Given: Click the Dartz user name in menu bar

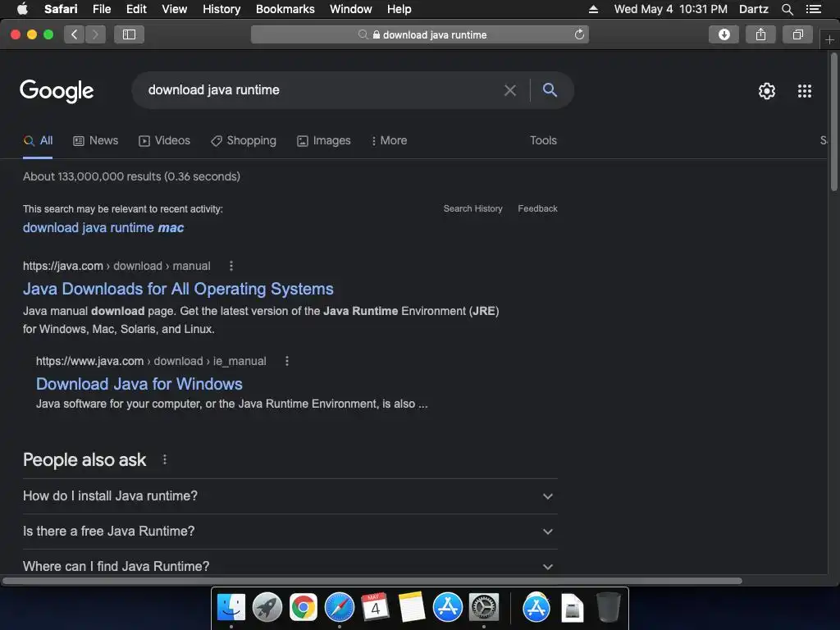Looking at the screenshot, I should 753,9.
